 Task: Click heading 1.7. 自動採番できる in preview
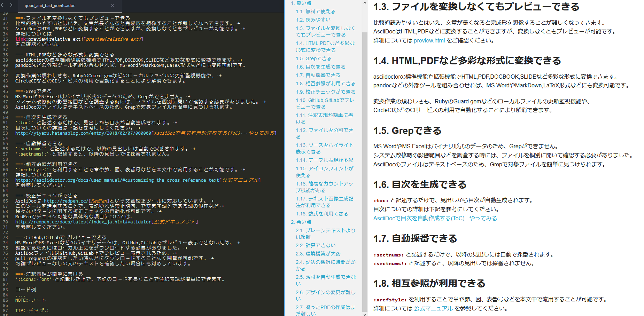click(415, 238)
